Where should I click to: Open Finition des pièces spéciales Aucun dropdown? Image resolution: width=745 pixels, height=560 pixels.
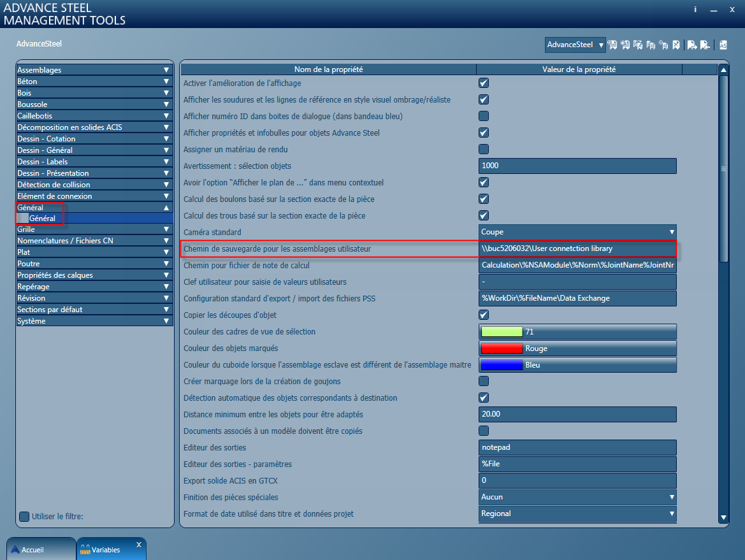[x=577, y=497]
